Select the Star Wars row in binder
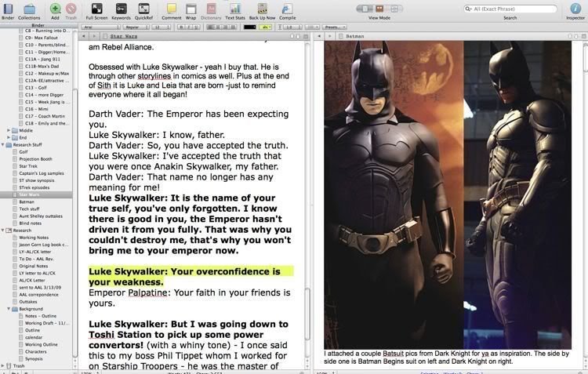The image size is (588, 374). click(x=36, y=194)
